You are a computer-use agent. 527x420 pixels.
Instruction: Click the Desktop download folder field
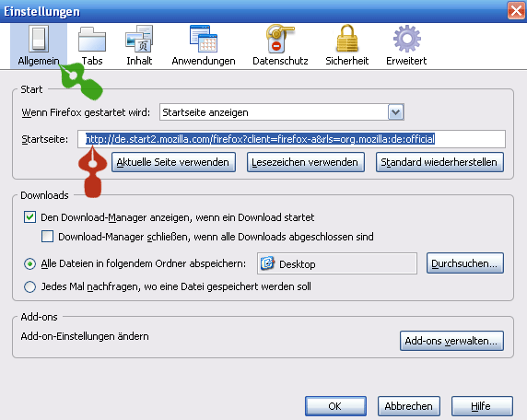(337, 263)
